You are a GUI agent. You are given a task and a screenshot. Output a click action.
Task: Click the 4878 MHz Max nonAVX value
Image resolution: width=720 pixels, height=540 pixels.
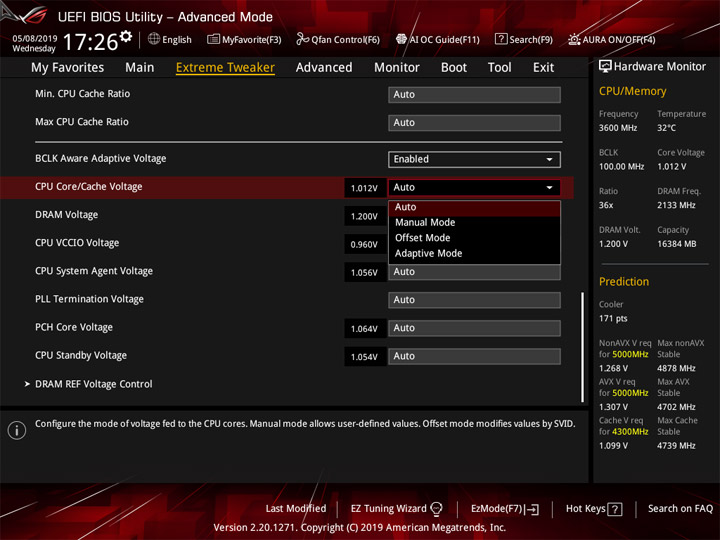pos(676,368)
